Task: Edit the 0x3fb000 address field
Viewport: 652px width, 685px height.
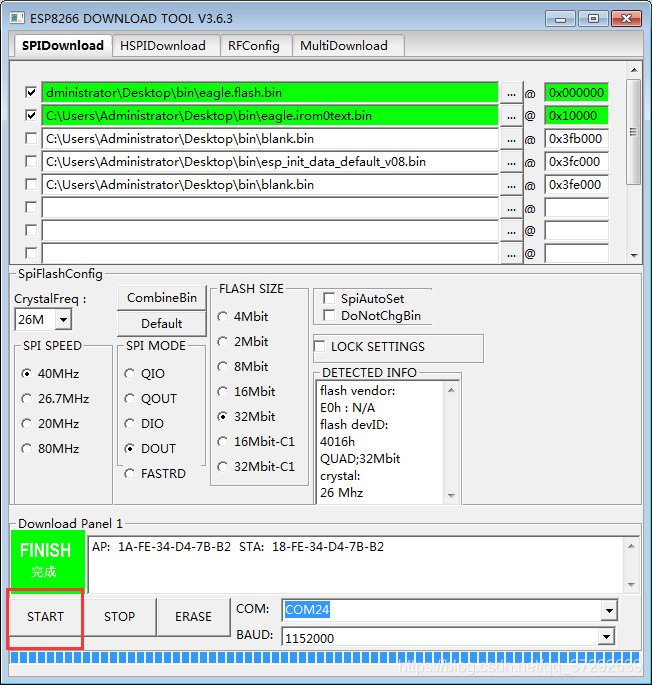Action: [x=576, y=138]
